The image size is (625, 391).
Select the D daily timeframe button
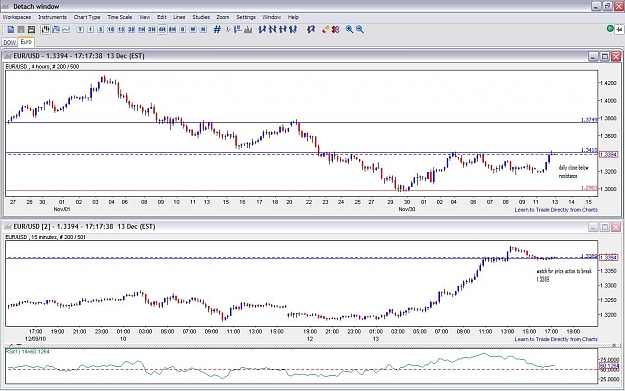click(x=183, y=29)
